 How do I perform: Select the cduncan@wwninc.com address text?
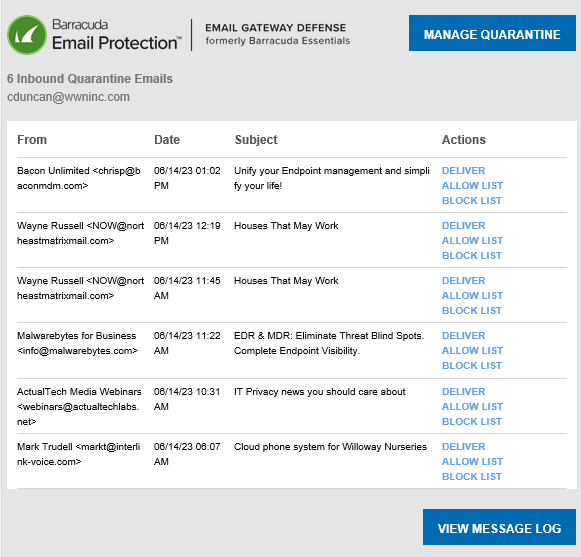[x=68, y=97]
